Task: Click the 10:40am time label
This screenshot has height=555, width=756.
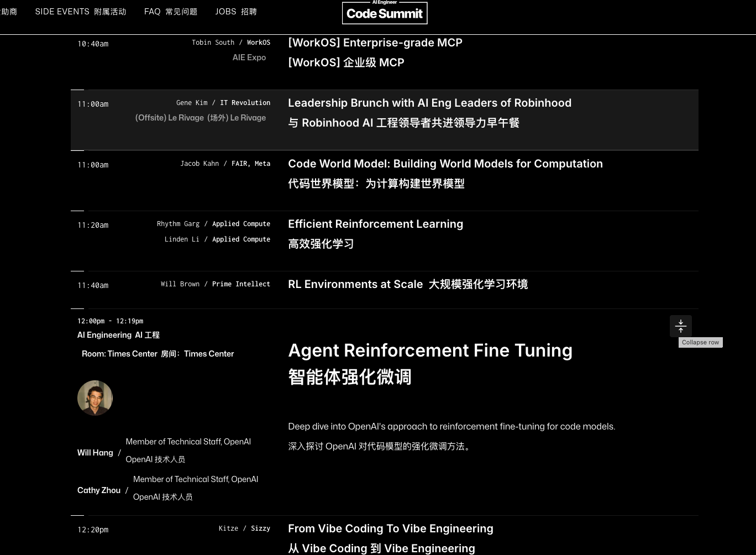Action: point(93,44)
